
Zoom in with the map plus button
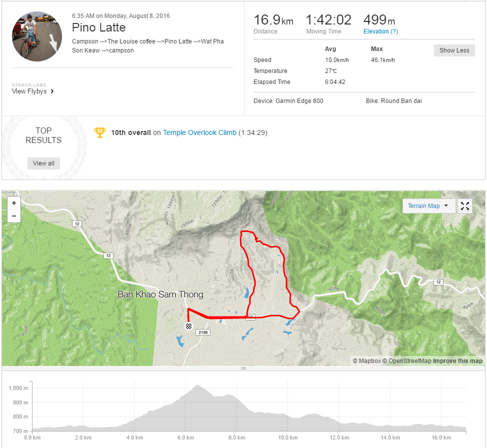point(14,203)
